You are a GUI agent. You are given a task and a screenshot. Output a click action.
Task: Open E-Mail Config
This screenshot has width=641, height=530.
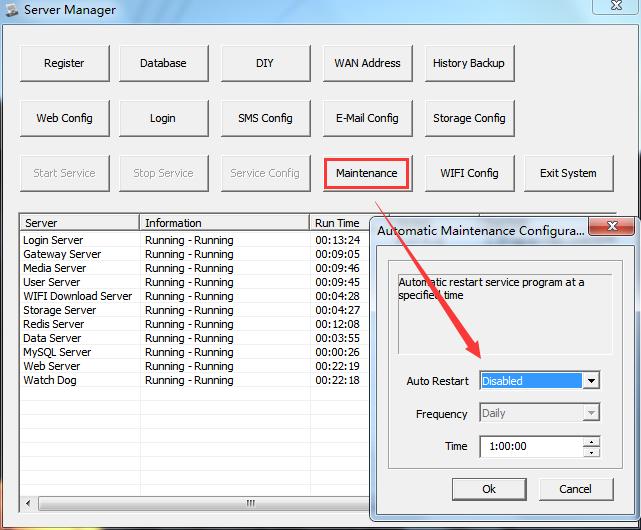coord(368,118)
